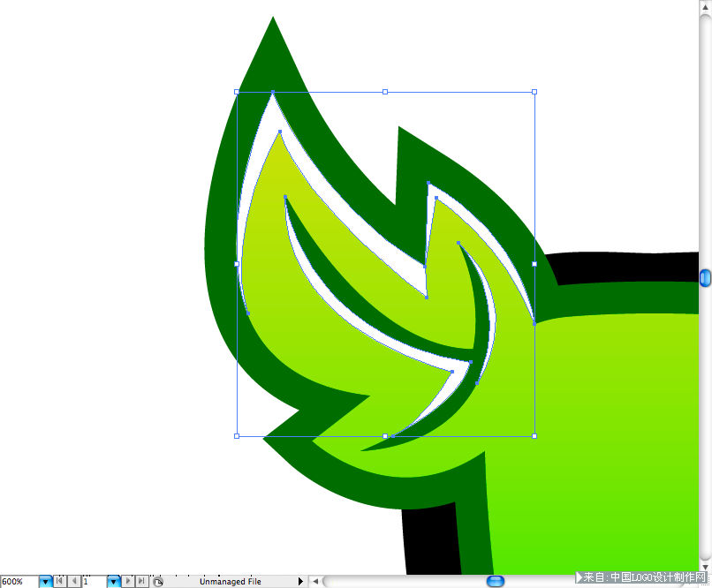Click the 'Unmanaged File' status text
This screenshot has width=712, height=588.
click(x=231, y=582)
